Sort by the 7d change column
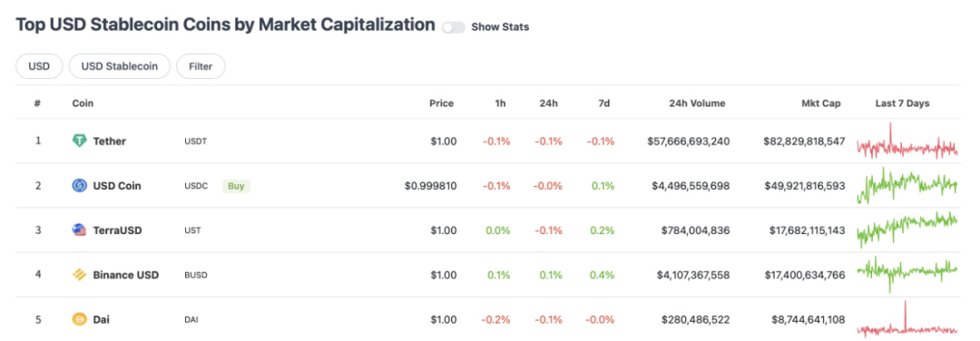 (x=603, y=103)
